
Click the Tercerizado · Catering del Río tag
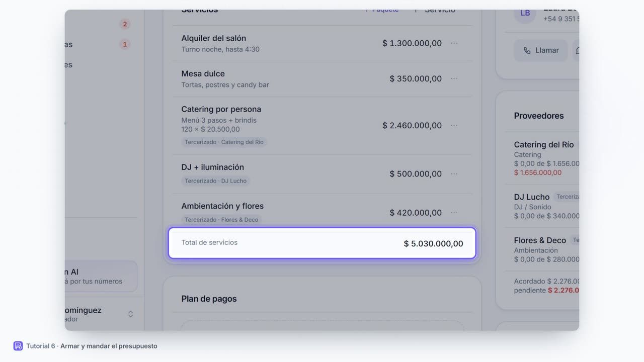coord(224,142)
